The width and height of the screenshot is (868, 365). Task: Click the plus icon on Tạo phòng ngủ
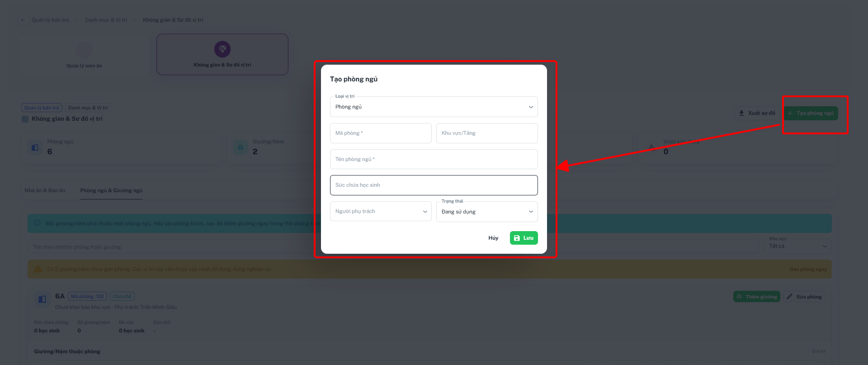790,113
